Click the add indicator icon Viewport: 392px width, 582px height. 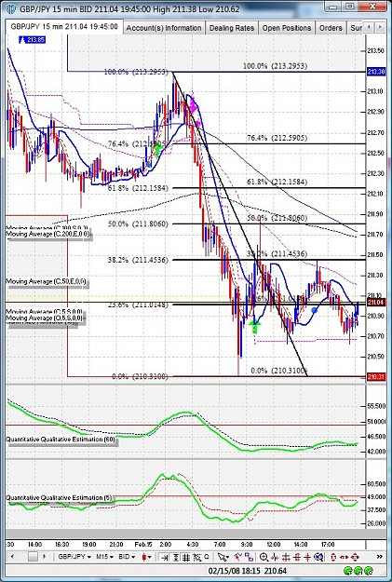point(237,557)
